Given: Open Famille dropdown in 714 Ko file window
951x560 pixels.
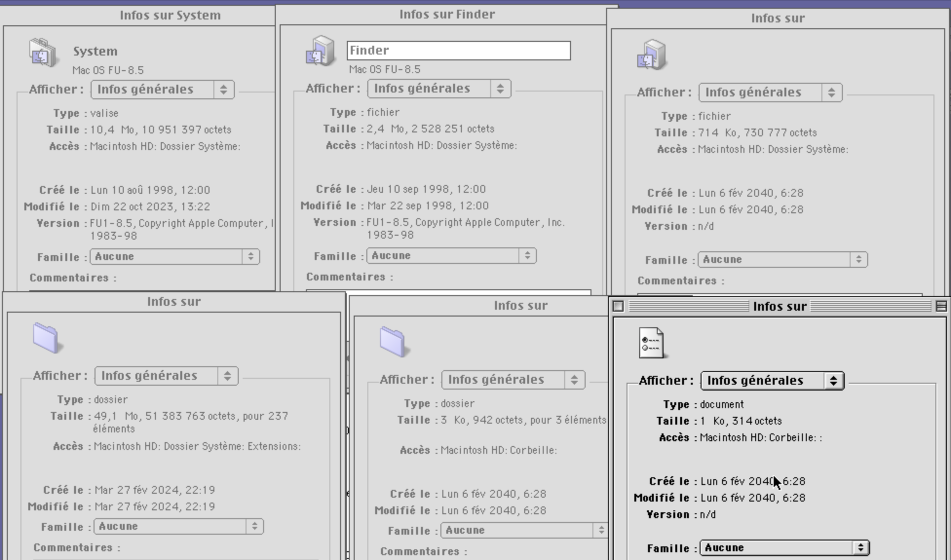Looking at the screenshot, I should pyautogui.click(x=783, y=260).
